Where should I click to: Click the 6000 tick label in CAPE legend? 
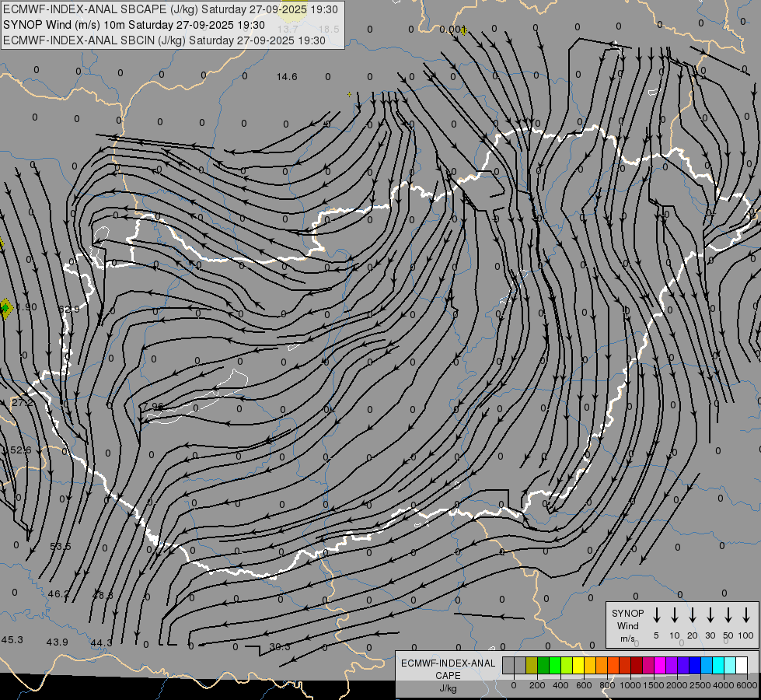[x=747, y=685]
